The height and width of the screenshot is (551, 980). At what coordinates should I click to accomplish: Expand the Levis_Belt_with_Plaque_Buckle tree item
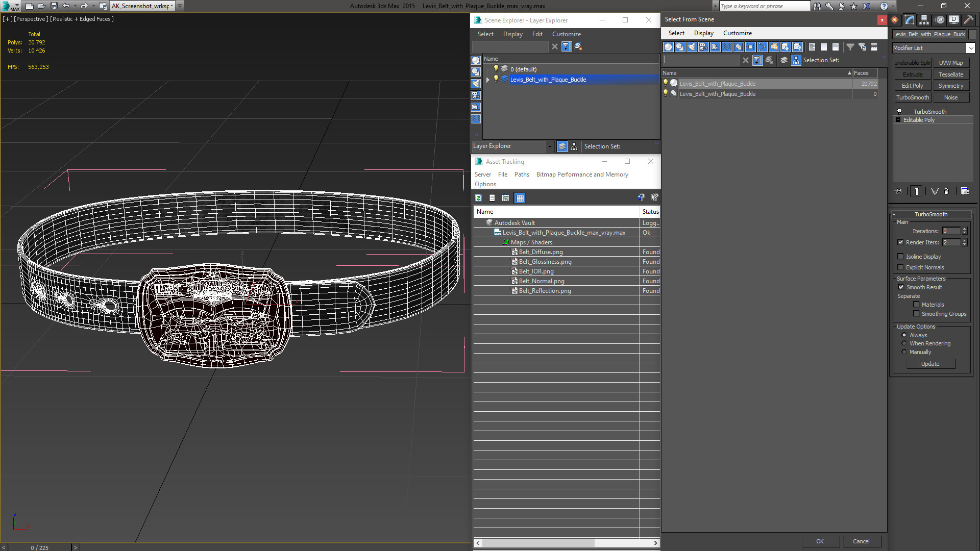[x=486, y=80]
